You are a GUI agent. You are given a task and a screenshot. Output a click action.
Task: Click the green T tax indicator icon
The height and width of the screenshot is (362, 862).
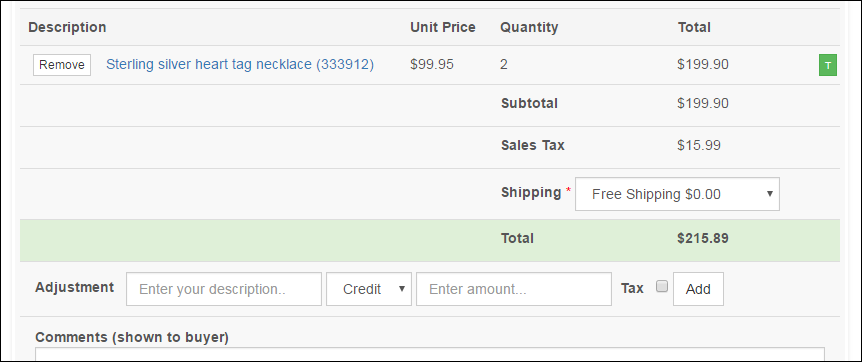827,65
